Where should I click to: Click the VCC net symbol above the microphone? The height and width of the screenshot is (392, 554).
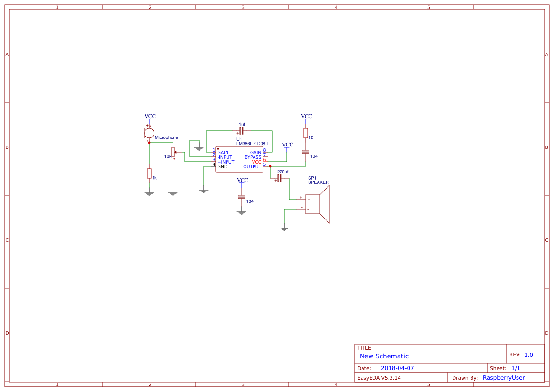(149, 116)
